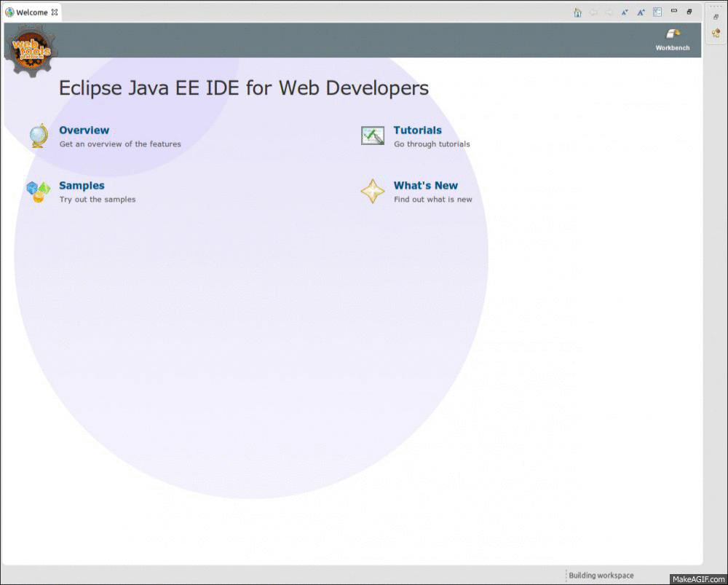This screenshot has height=585, width=728.
Task: Click the Workbench label
Action: [x=672, y=48]
